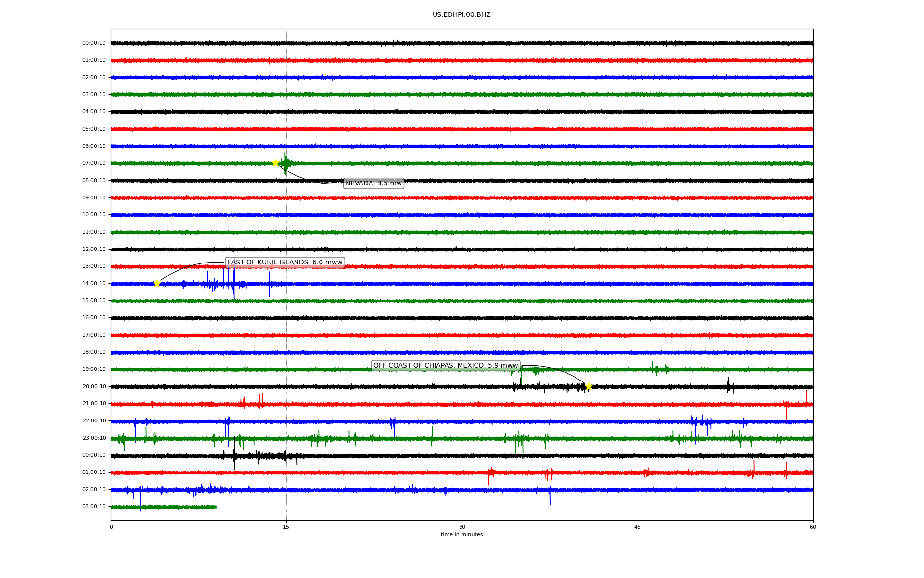This screenshot has width=924, height=578.
Task: Click the 08:00:10 row label
Action: (94, 181)
